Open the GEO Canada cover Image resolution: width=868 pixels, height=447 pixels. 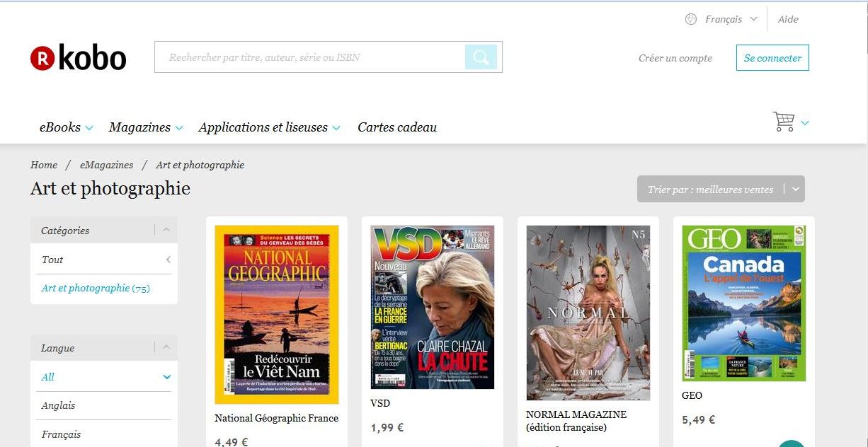tap(744, 303)
